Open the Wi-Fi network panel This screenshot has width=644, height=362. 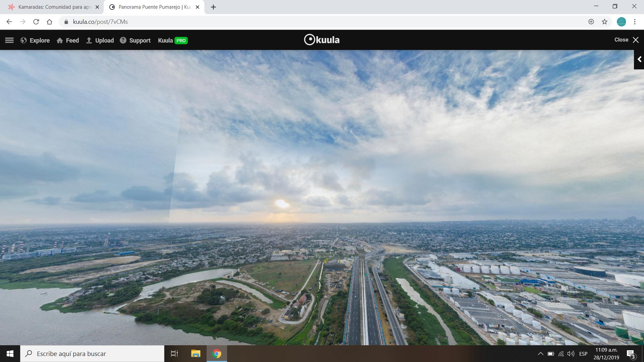pyautogui.click(x=561, y=354)
